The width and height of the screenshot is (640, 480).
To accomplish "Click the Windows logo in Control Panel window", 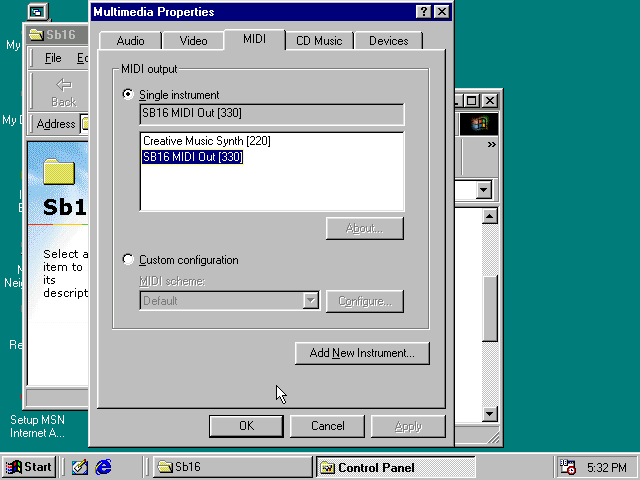I will [479, 124].
